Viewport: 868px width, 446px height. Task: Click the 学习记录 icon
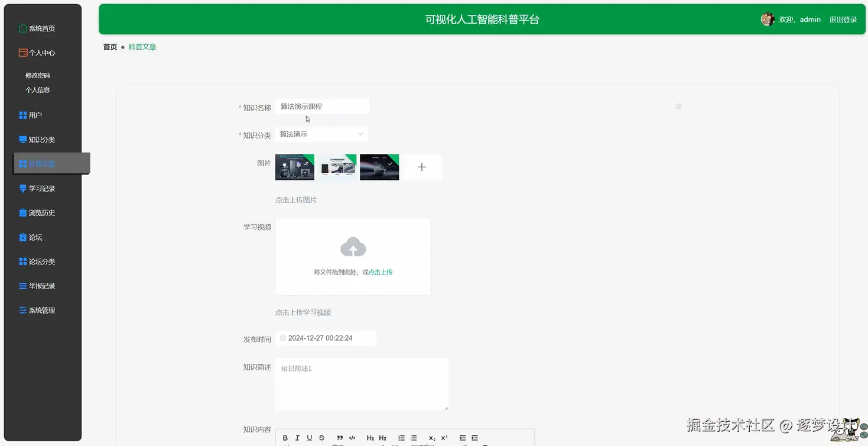click(x=22, y=188)
